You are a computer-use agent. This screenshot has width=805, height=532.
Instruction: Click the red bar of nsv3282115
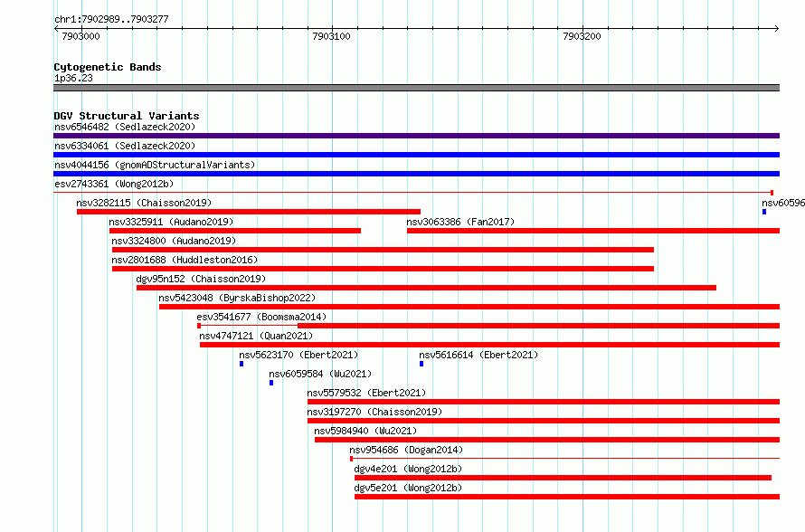coord(249,212)
